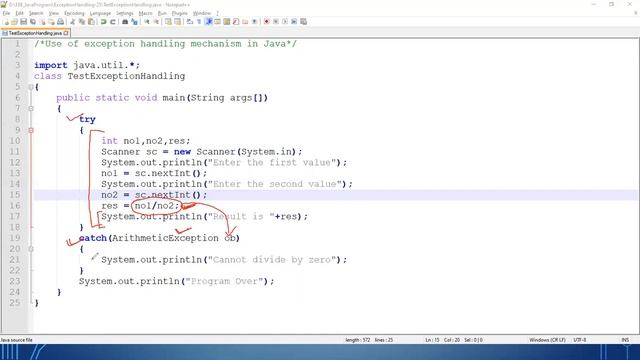This screenshot has height=360, width=640.
Task: Toggle file monitoring (tail) toolbar icon
Action: [254, 22]
